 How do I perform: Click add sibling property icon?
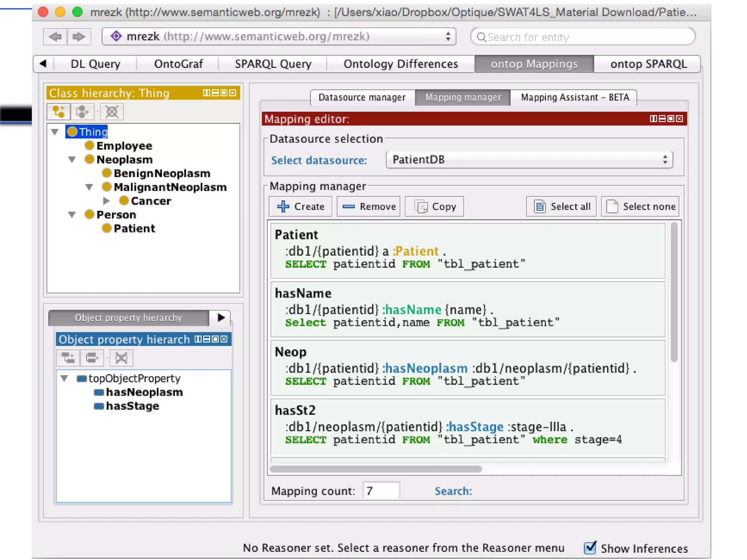click(x=92, y=358)
